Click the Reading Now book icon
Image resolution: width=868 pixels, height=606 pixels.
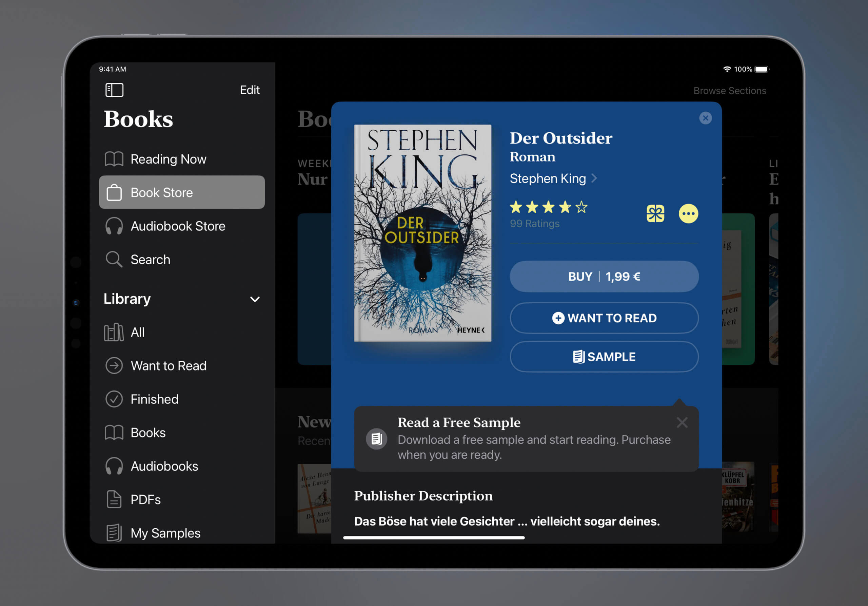click(x=114, y=159)
